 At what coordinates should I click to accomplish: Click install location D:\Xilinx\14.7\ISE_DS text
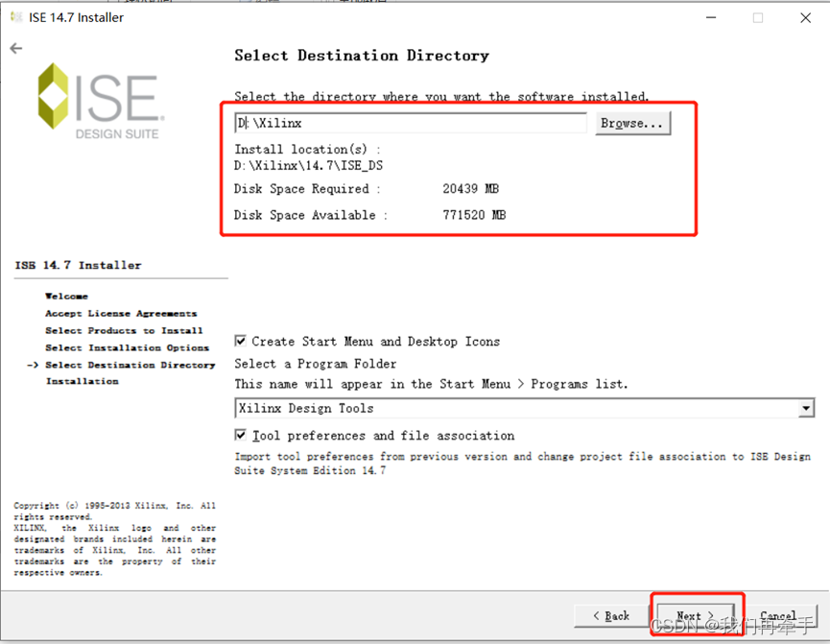coord(309,165)
